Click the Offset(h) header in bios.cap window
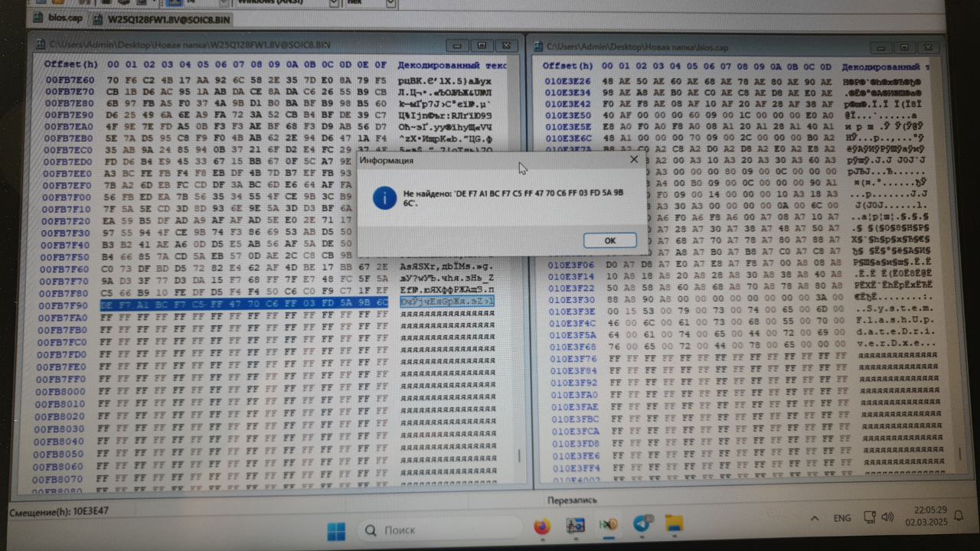The height and width of the screenshot is (551, 980). coord(568,67)
